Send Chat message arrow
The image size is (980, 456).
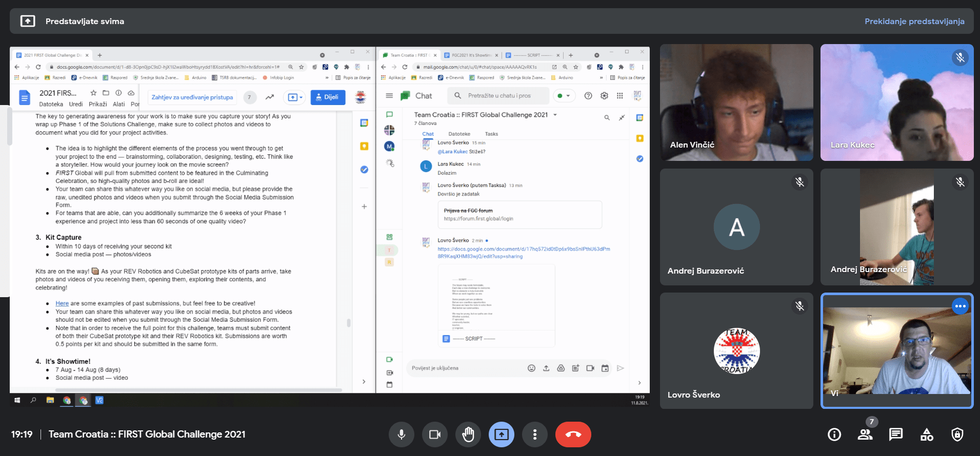pos(621,368)
